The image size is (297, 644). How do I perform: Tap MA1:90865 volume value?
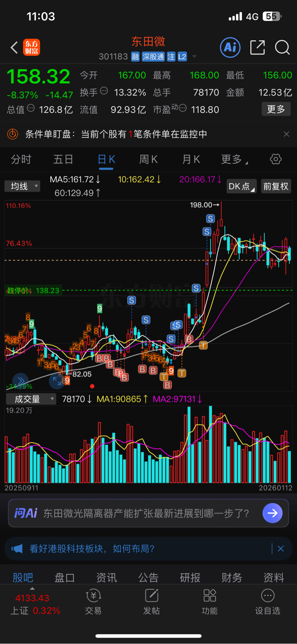tap(122, 399)
